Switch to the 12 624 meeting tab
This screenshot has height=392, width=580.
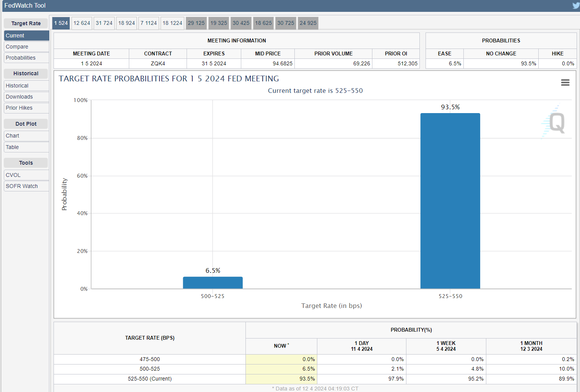(82, 23)
